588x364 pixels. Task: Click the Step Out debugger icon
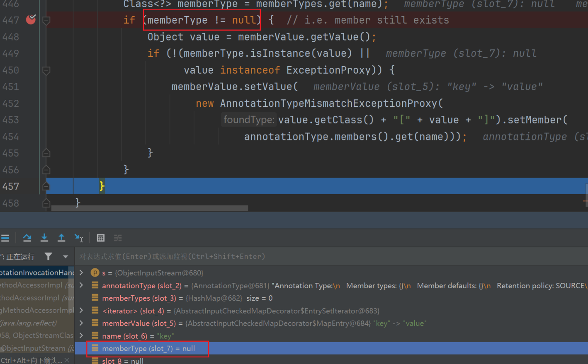click(61, 238)
